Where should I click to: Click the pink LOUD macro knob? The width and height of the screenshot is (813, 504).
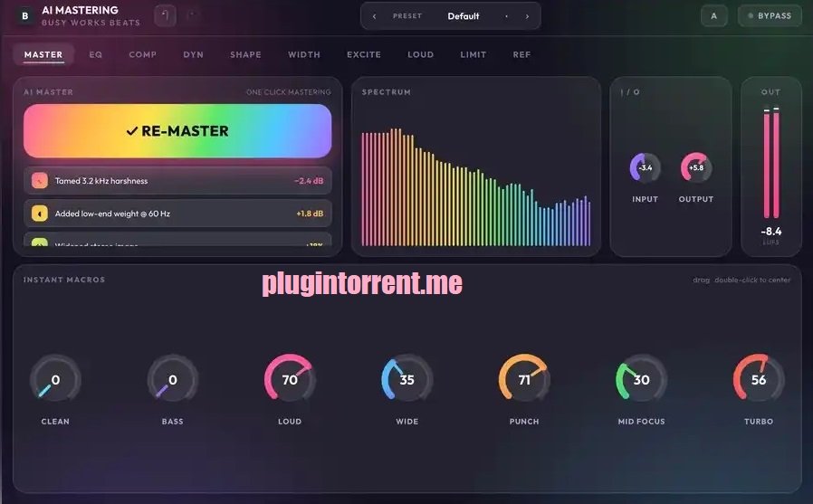290,380
